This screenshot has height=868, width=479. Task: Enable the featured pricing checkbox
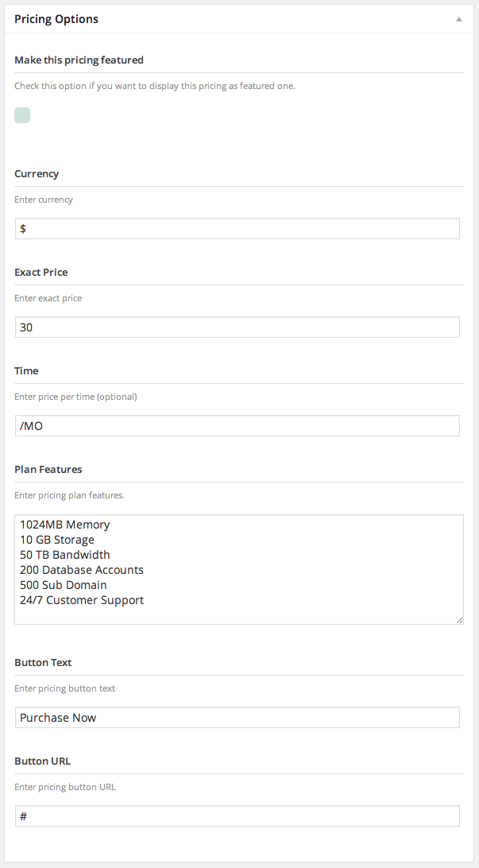pos(22,115)
